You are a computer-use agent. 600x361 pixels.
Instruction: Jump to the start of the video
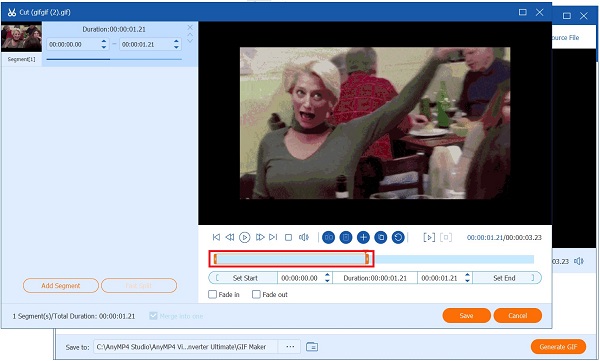(216, 237)
